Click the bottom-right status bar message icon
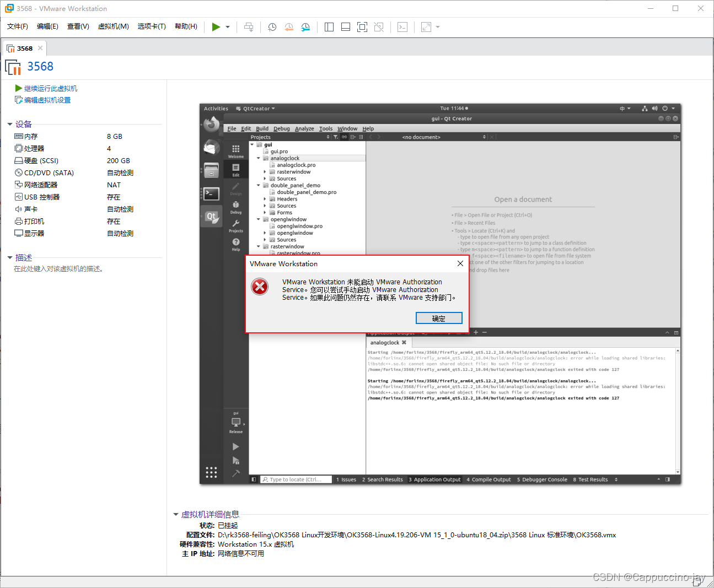Screen dimensions: 714x588 pos(697,582)
